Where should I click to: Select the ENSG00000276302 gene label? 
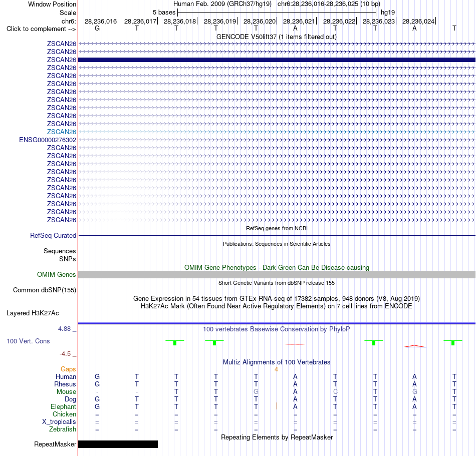(48, 140)
